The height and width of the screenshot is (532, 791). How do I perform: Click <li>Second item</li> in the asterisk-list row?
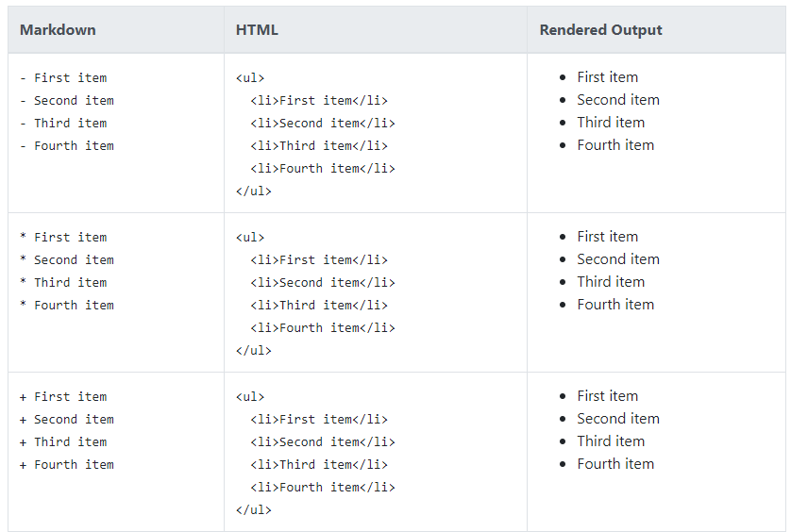point(323,283)
